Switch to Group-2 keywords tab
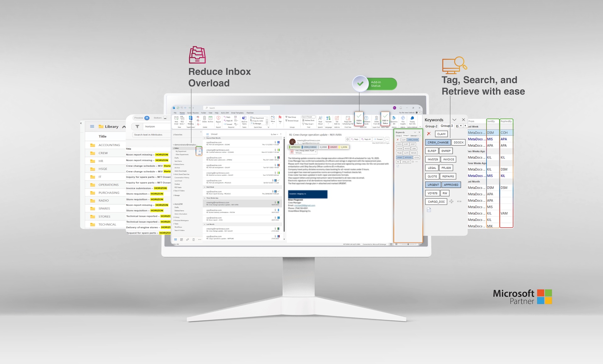Screen dimensions: 603x364 431,126
